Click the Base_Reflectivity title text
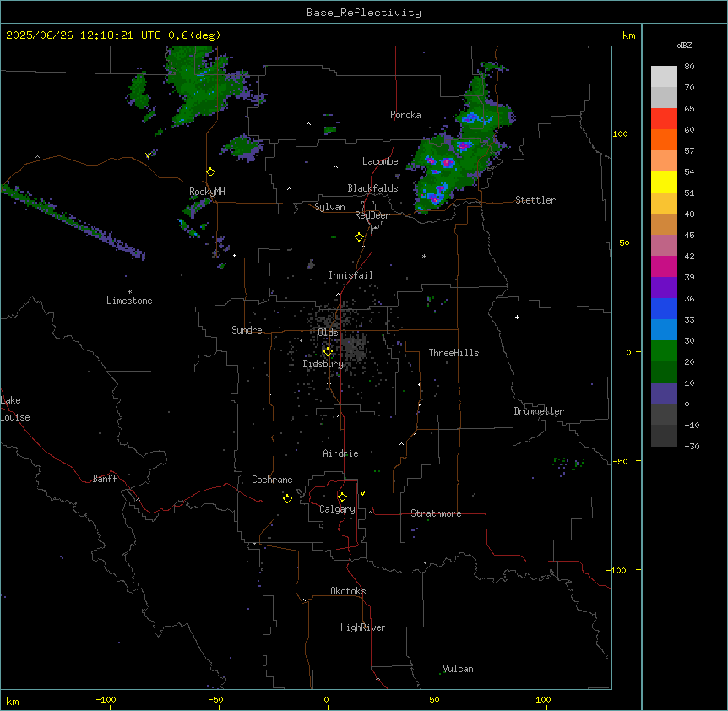The image size is (728, 711). pyautogui.click(x=364, y=13)
